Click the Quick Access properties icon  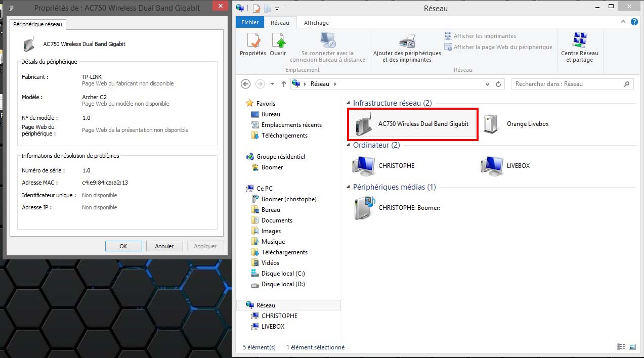click(256, 8)
